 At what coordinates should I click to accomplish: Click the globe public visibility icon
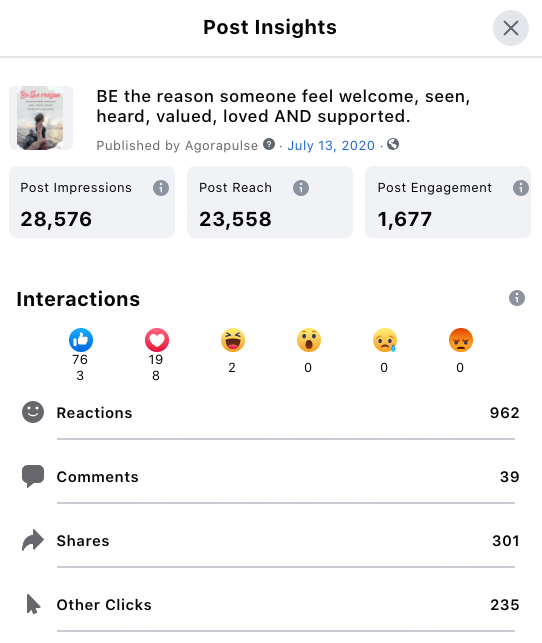tap(393, 144)
